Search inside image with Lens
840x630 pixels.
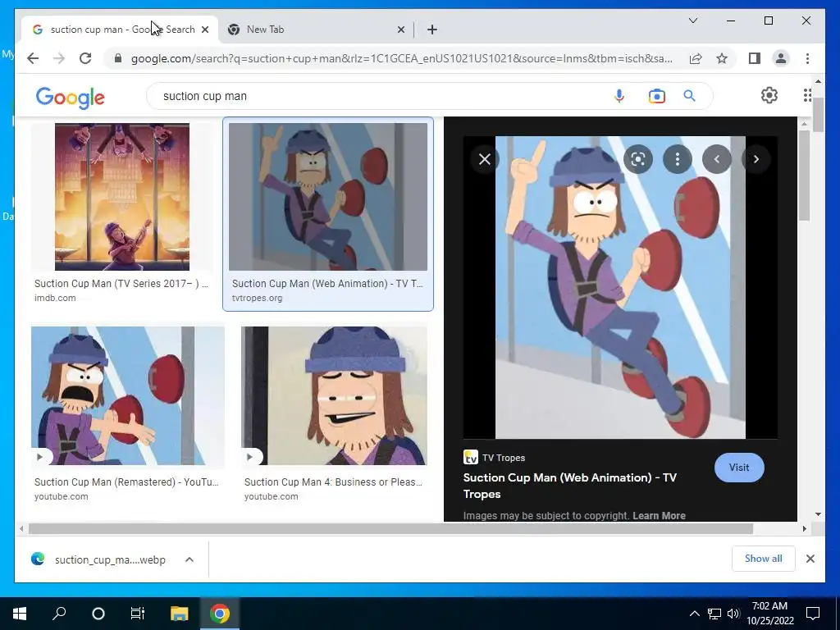click(637, 159)
